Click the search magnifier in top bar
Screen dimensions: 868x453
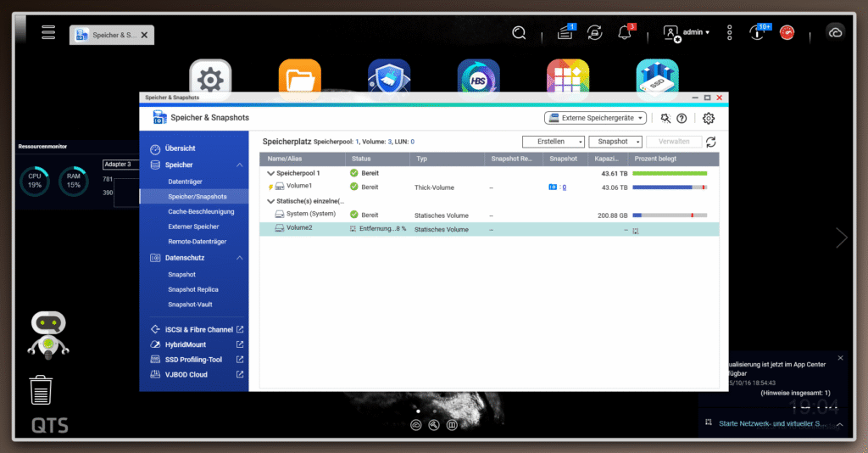click(520, 32)
